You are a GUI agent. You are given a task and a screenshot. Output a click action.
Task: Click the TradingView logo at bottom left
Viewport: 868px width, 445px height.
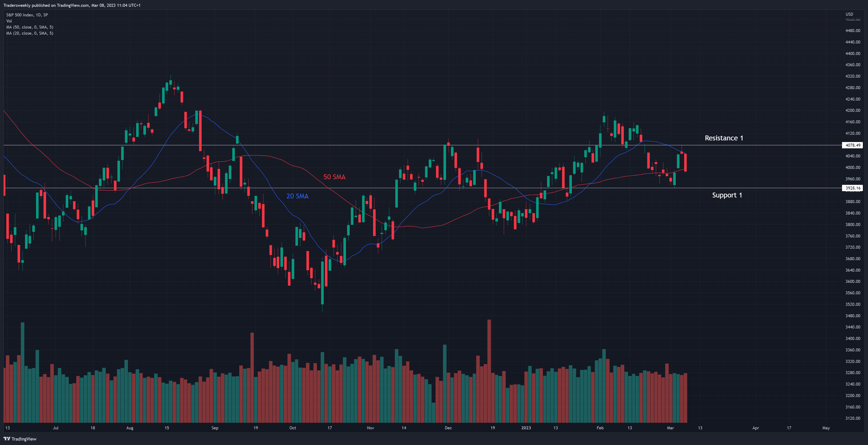pos(20,439)
